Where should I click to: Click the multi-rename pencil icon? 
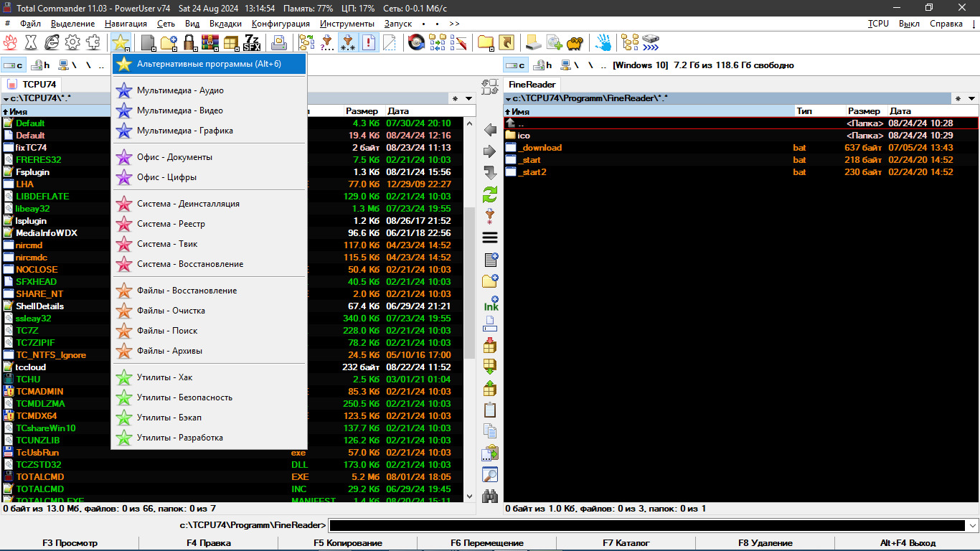coord(458,42)
